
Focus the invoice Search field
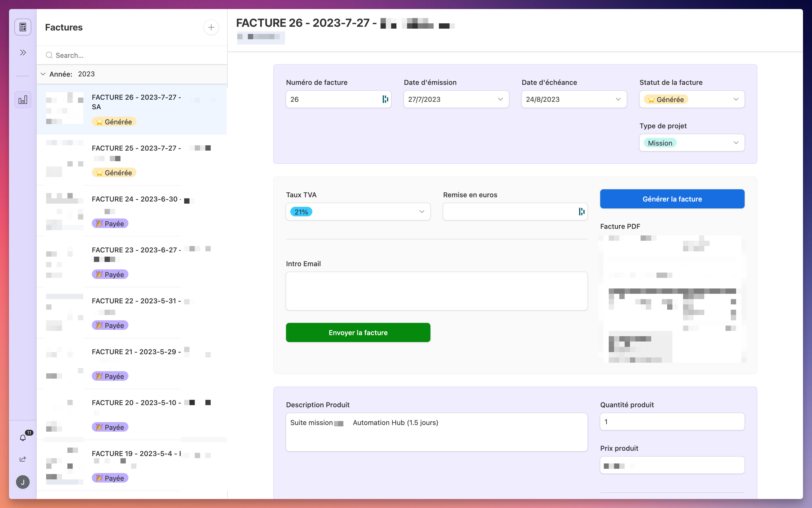[135, 55]
